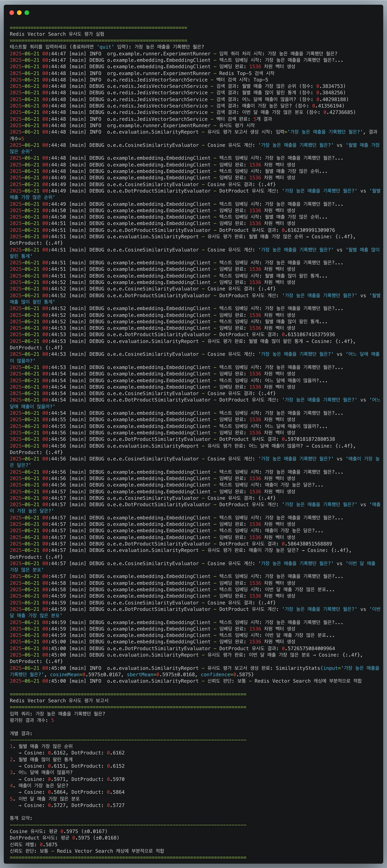Click the green maximize window button
The width and height of the screenshot is (387, 868).
click(27, 12)
